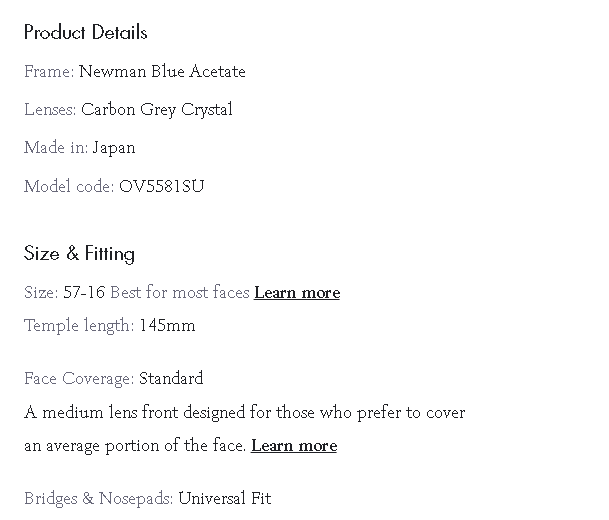609x520 pixels.
Task: Click the Temple length: label
Action: coord(79,326)
